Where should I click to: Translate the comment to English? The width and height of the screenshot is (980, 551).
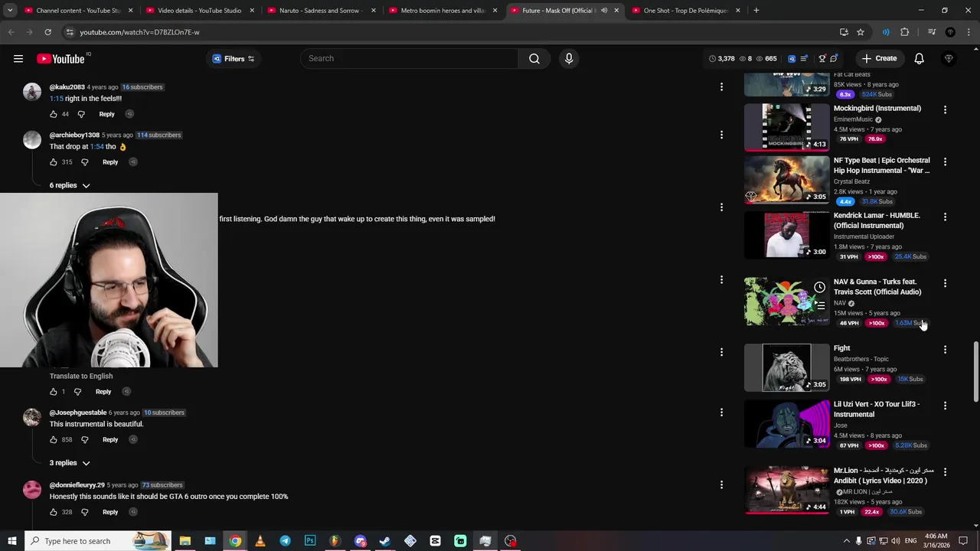[81, 376]
